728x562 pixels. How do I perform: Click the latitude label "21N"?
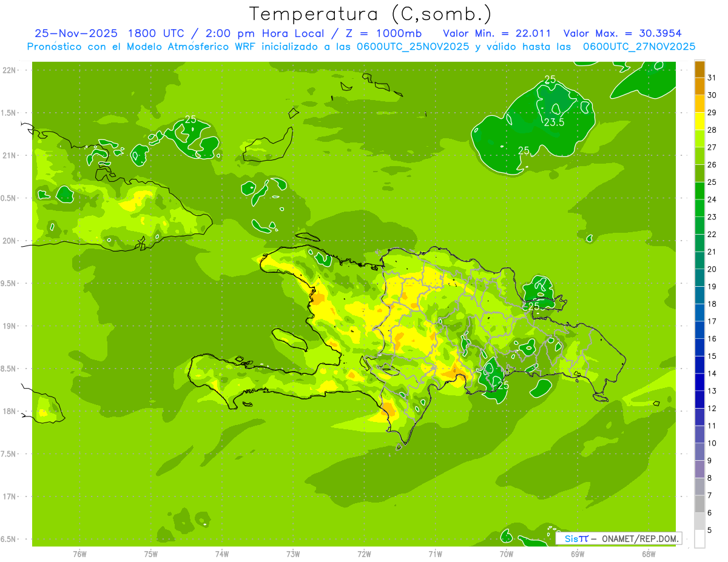click(x=10, y=155)
